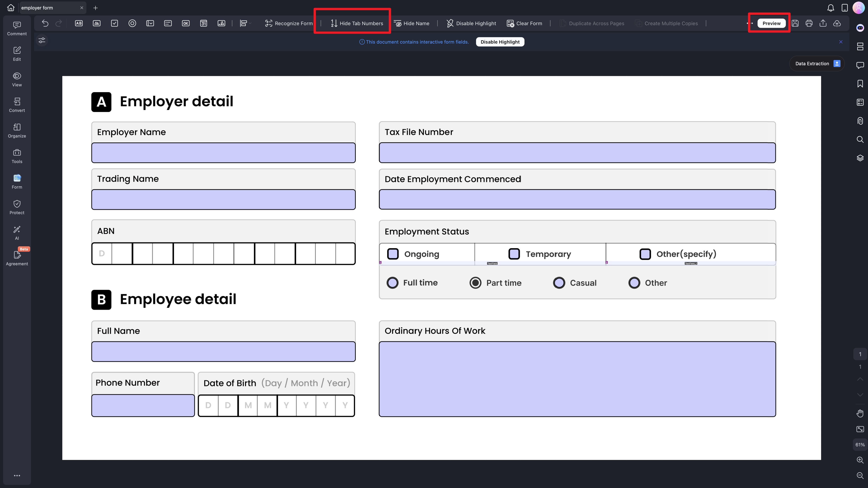Open the AI assistant chat icon
Image resolution: width=868 pixels, height=488 pixels.
pos(860,28)
